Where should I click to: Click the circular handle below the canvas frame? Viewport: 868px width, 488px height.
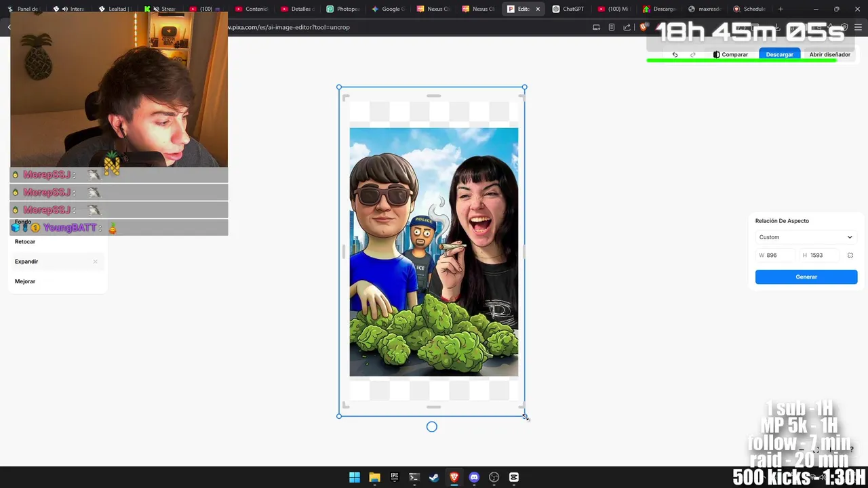pos(432,427)
